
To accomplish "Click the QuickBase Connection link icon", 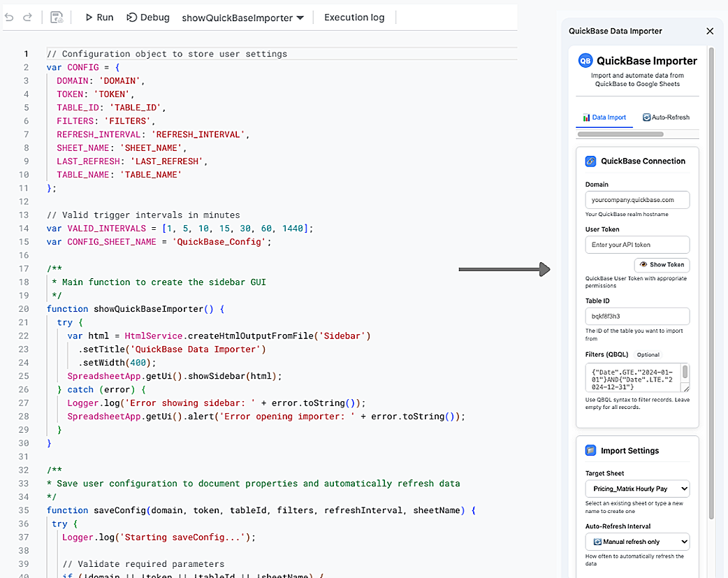I will tap(590, 161).
